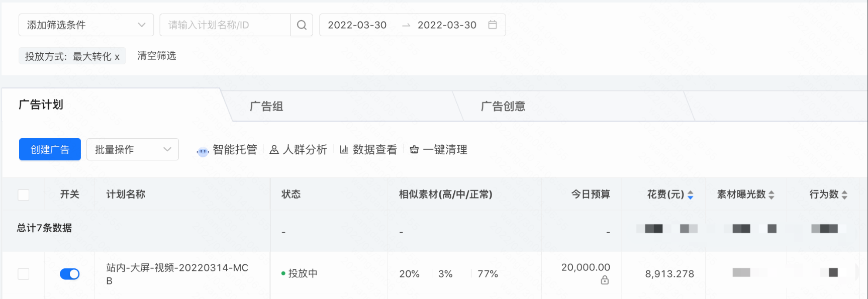868x299 pixels.
Task: Click the 创建广告 create ad button
Action: [49, 149]
